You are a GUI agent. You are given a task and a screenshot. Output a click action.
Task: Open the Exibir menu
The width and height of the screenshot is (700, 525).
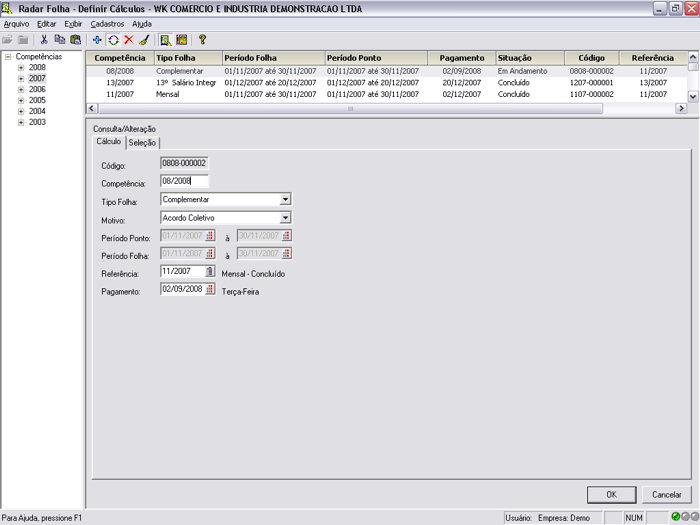coord(73,23)
